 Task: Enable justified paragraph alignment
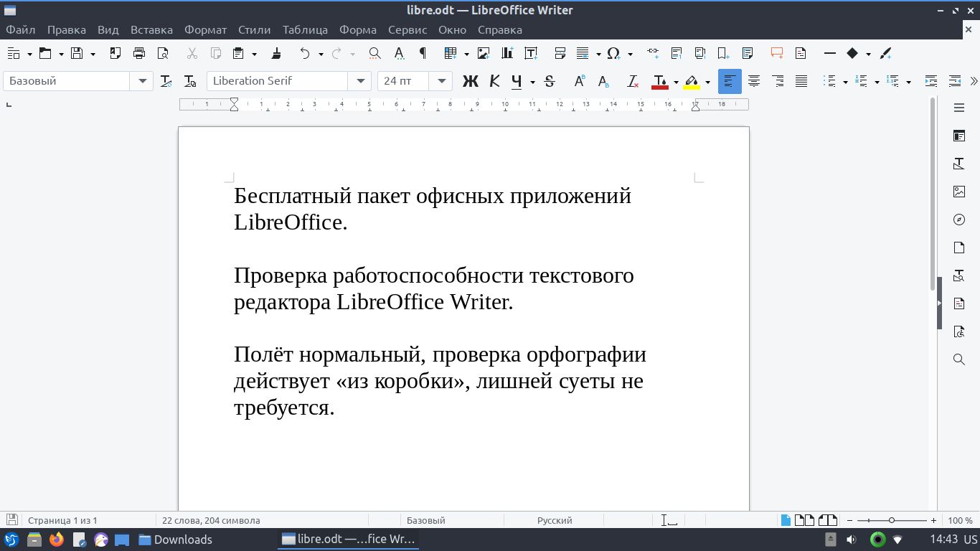click(x=801, y=81)
